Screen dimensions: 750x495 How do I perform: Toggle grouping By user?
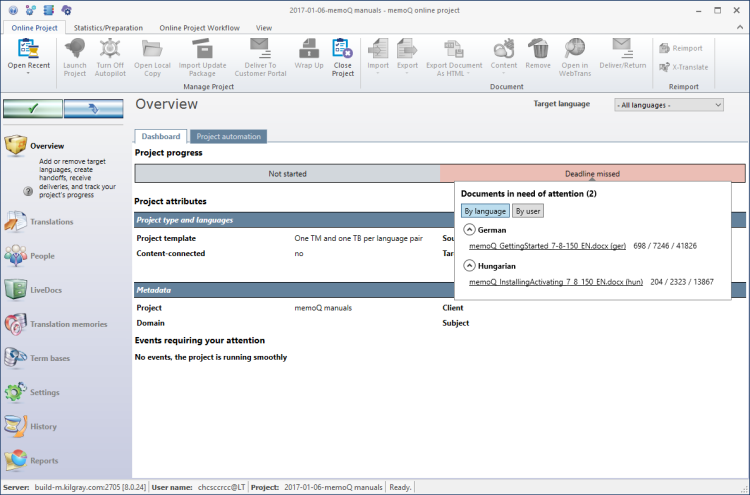tap(528, 211)
